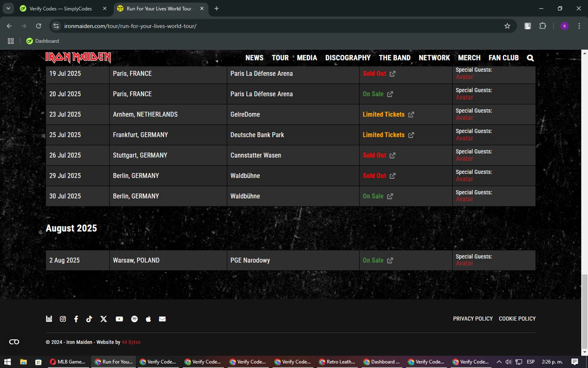Click Sold Out for Stuttgart Cannstatter Wasen
The width and height of the screenshot is (588, 368).
pyautogui.click(x=374, y=155)
